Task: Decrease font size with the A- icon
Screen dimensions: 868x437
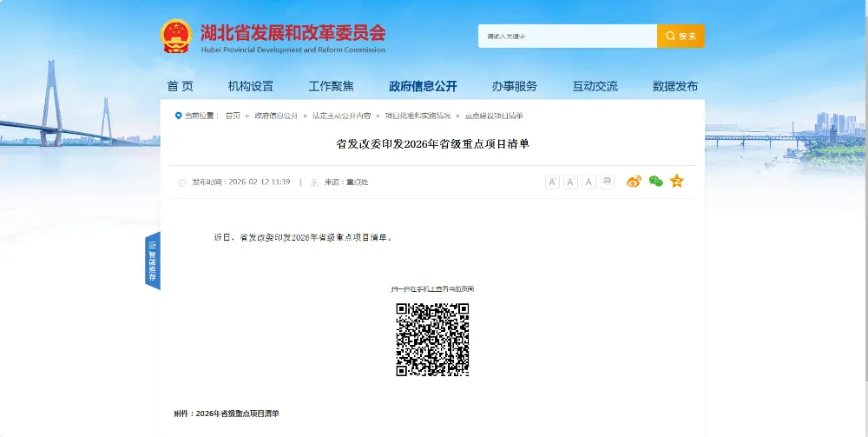Action: click(570, 182)
